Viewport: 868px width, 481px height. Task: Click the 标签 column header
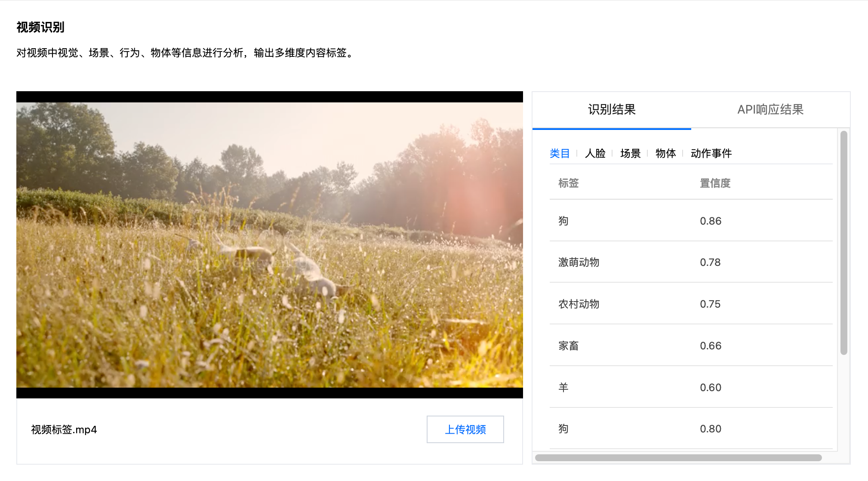[569, 183]
